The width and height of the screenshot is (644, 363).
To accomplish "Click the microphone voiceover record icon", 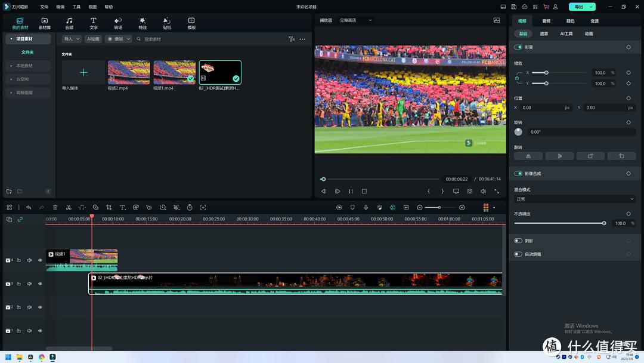I will coord(366,207).
